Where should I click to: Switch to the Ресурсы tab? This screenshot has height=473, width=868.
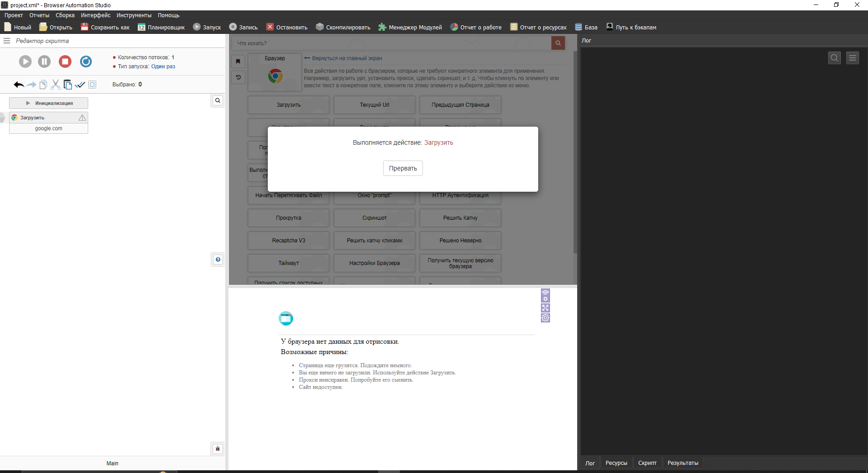[616, 463]
